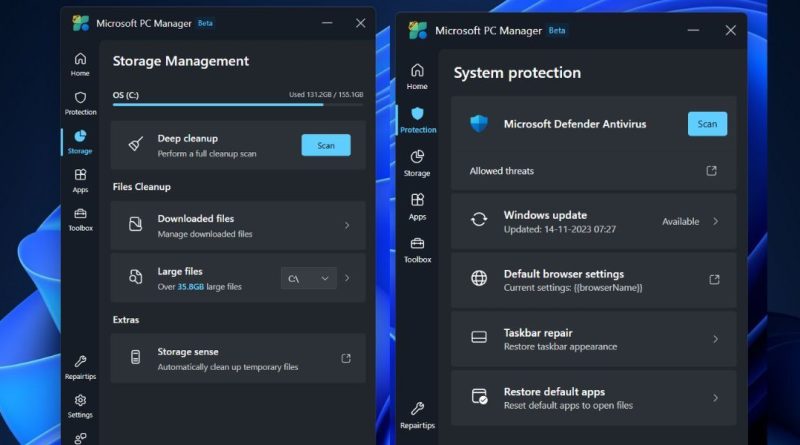Open Storage in System protection window sidebar
This screenshot has width=800, height=445.
(417, 163)
